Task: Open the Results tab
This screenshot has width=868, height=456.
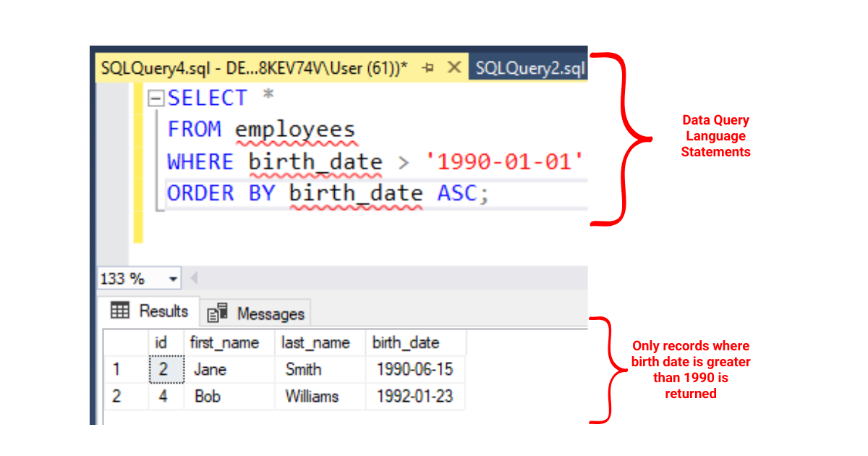Action: pyautogui.click(x=150, y=311)
